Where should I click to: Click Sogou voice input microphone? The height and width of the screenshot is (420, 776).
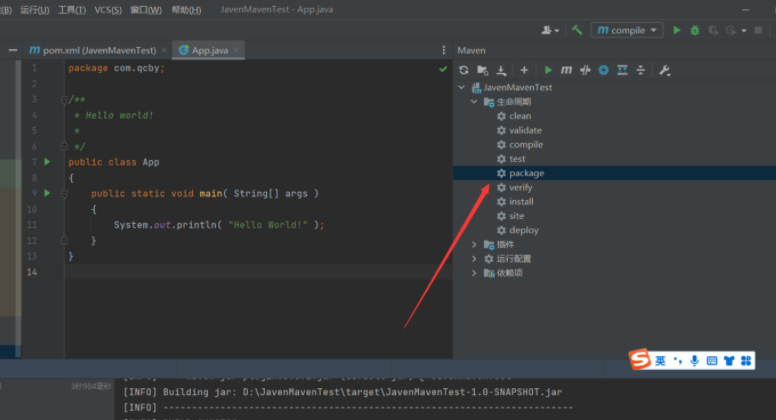point(695,361)
